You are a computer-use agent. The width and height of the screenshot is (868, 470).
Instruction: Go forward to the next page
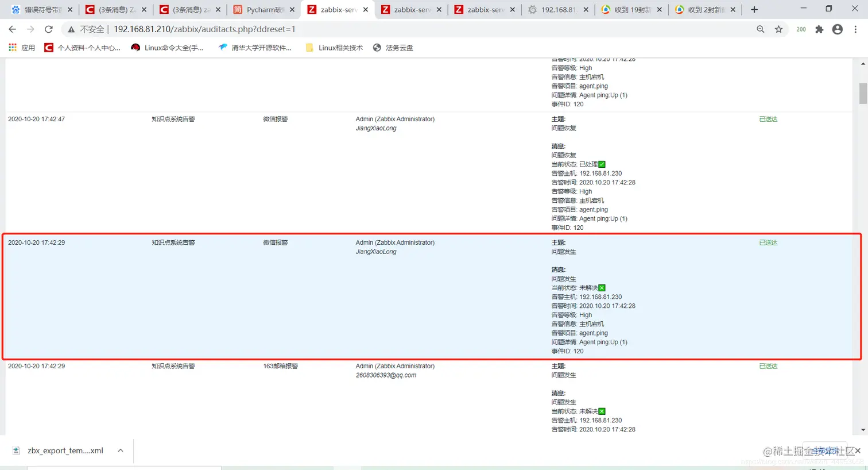30,29
